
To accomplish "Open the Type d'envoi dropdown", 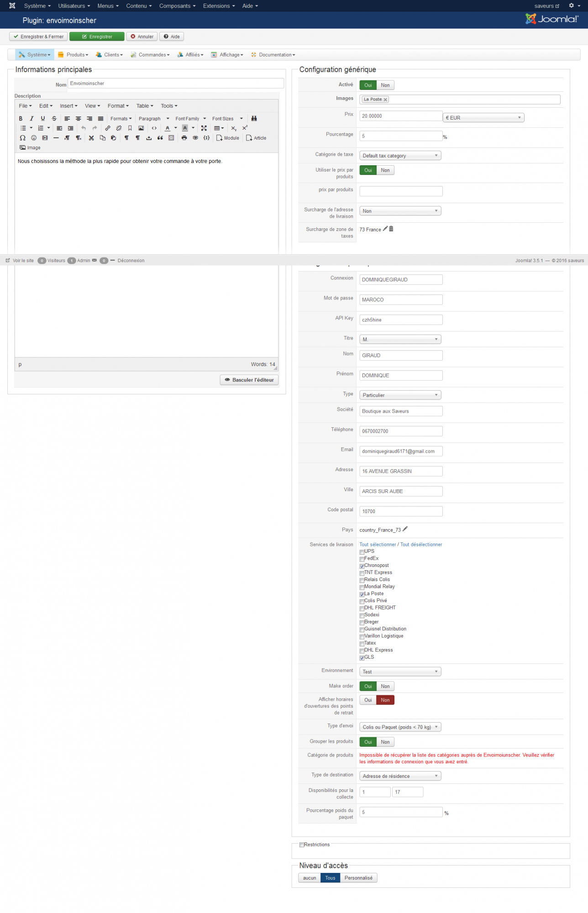I will 400,727.
